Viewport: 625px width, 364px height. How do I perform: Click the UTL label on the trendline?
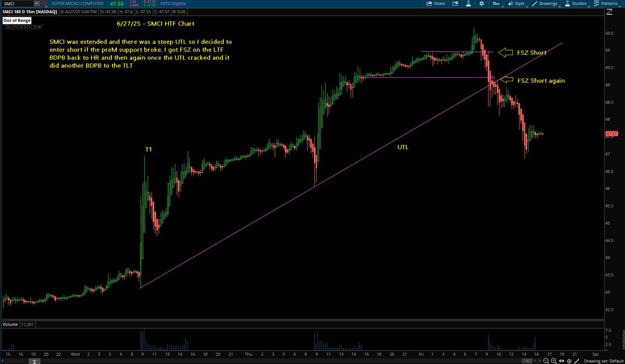pyautogui.click(x=403, y=147)
